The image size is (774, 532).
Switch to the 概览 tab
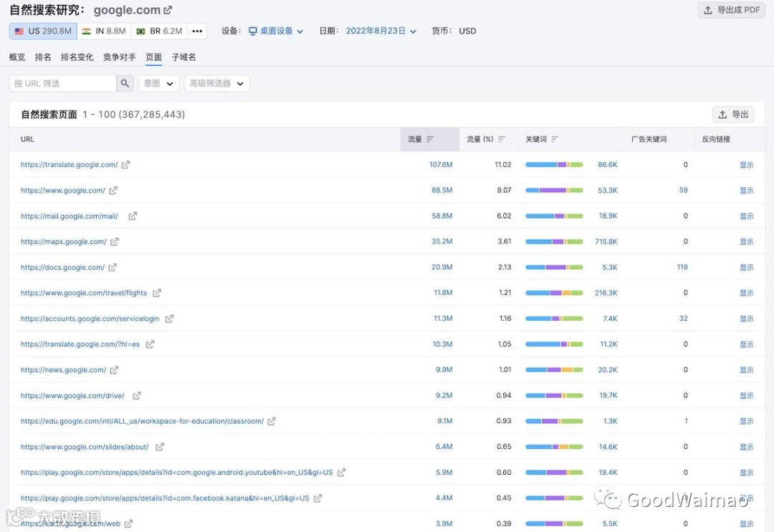coord(17,57)
